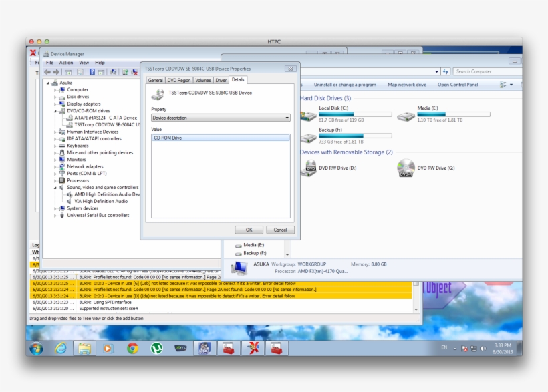Select VIA High Definition Audio device
The image size is (548, 392).
coord(101,201)
